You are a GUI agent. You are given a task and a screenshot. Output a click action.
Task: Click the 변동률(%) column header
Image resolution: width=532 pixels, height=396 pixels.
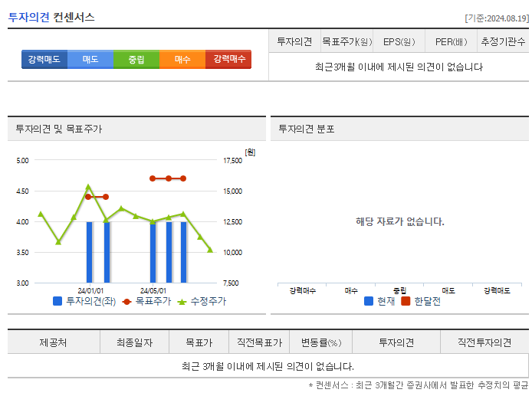(x=321, y=342)
